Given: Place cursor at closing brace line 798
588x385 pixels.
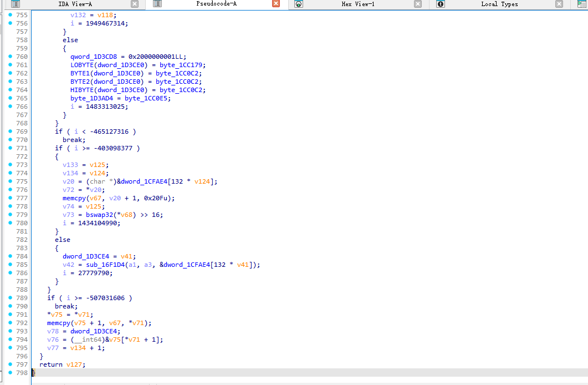Looking at the screenshot, I should point(33,373).
